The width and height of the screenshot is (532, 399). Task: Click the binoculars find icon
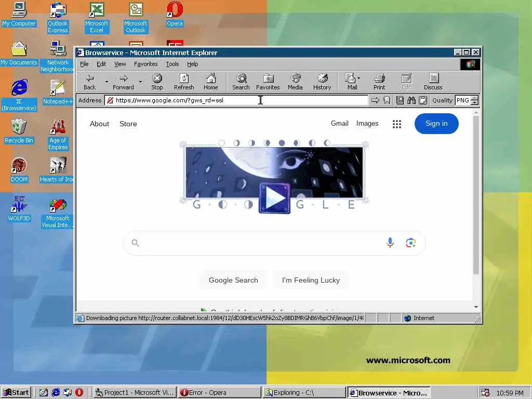411,100
